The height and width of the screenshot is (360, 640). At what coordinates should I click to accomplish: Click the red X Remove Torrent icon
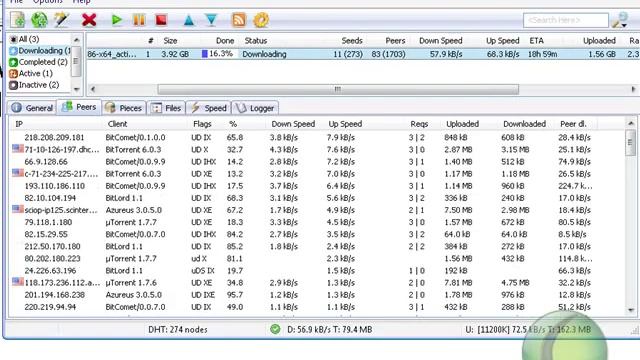[89, 20]
